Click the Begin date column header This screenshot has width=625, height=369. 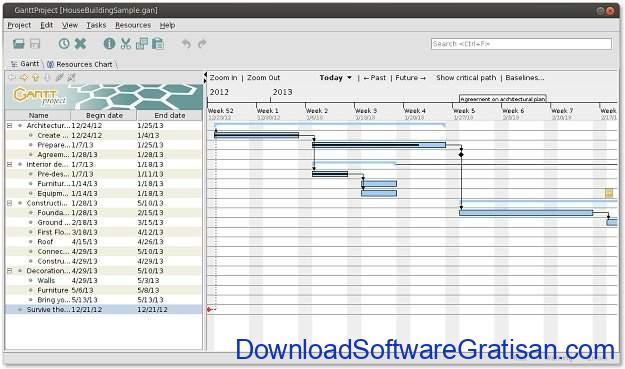pos(104,116)
